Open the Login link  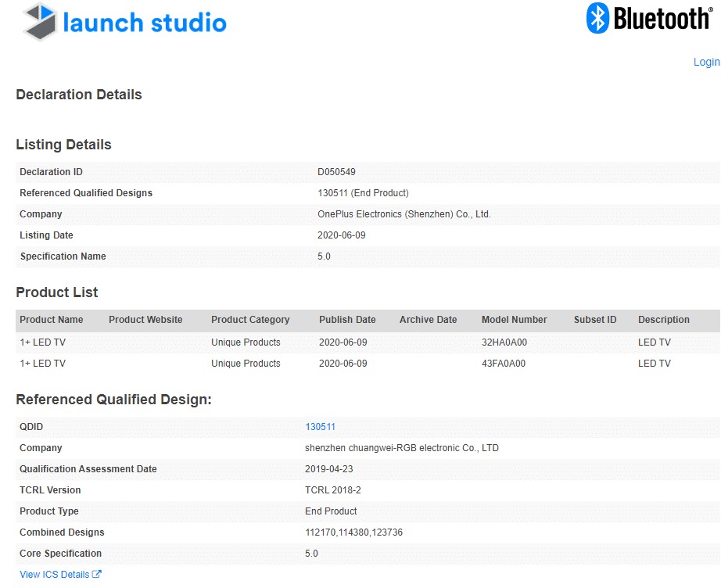pos(706,62)
